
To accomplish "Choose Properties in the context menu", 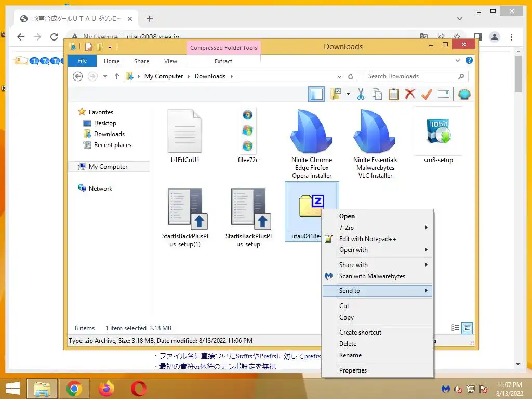I will click(x=377, y=370).
